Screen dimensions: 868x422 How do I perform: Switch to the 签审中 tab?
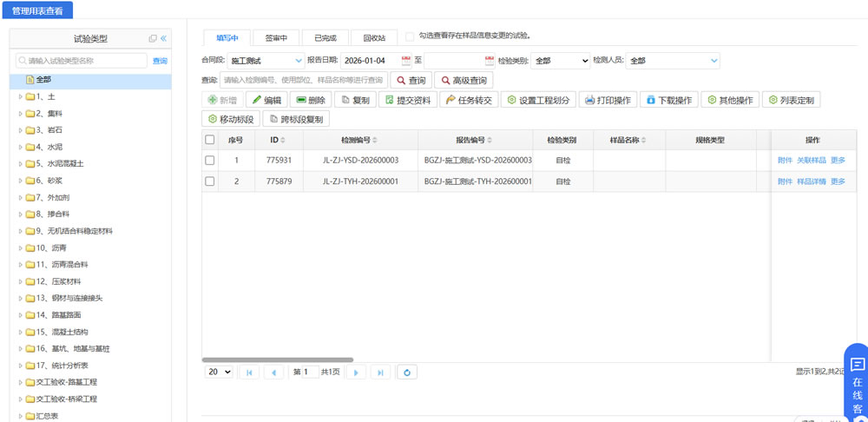pyautogui.click(x=276, y=38)
